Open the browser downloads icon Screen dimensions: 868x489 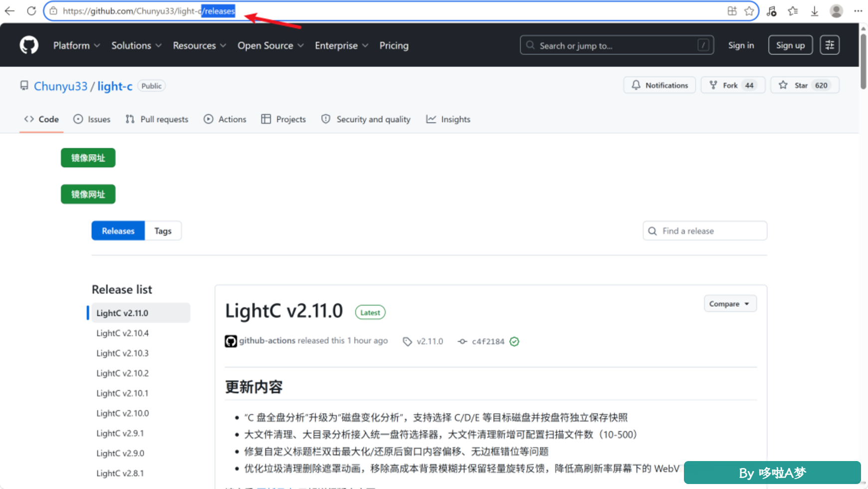coord(814,11)
